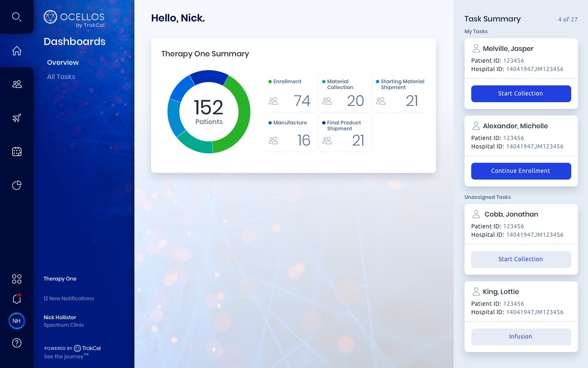Viewport: 588px width, 368px height.
Task: Open the help question mark icon
Action: point(17,343)
